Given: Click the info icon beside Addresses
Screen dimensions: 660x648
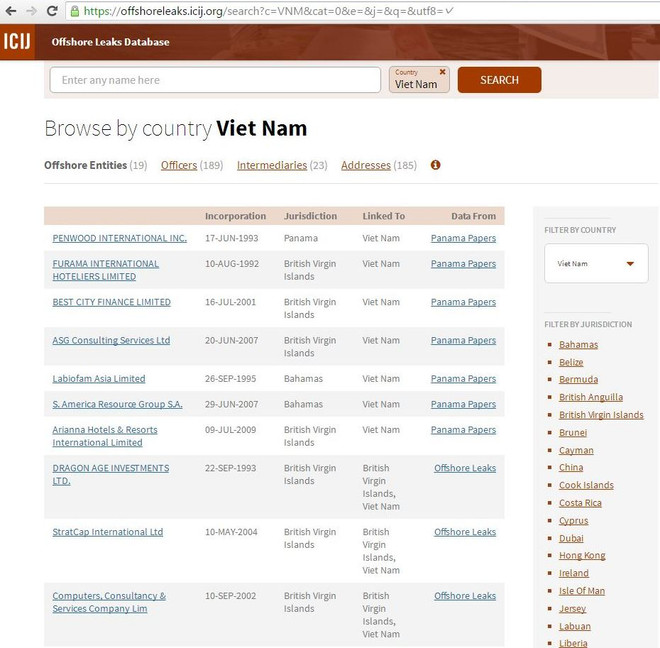Looking at the screenshot, I should coord(435,165).
